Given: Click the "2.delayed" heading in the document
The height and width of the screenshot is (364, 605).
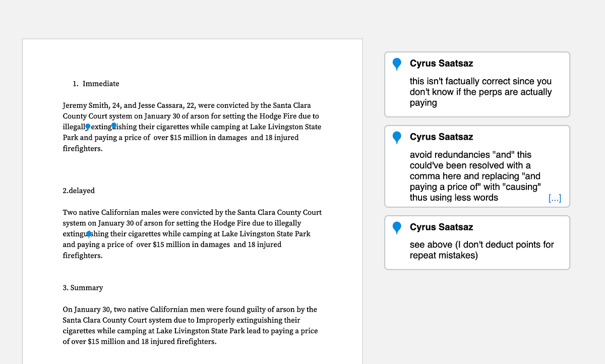Looking at the screenshot, I should (x=79, y=191).
